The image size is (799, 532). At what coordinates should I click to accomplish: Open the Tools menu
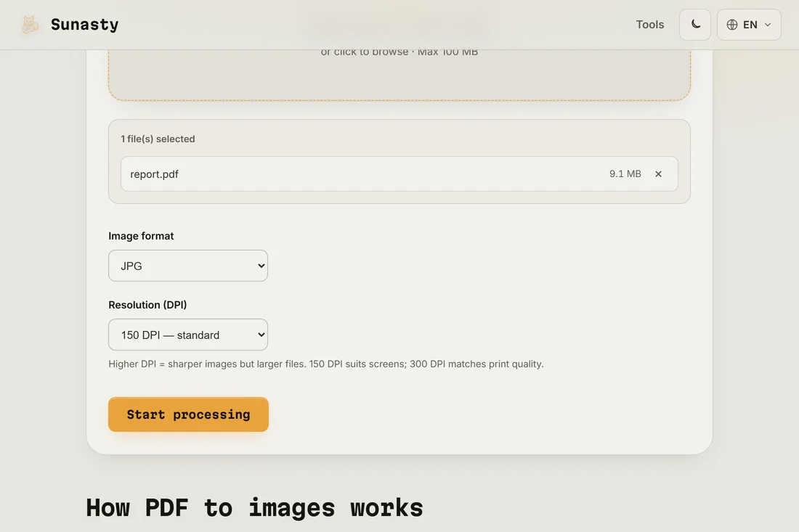pos(649,25)
